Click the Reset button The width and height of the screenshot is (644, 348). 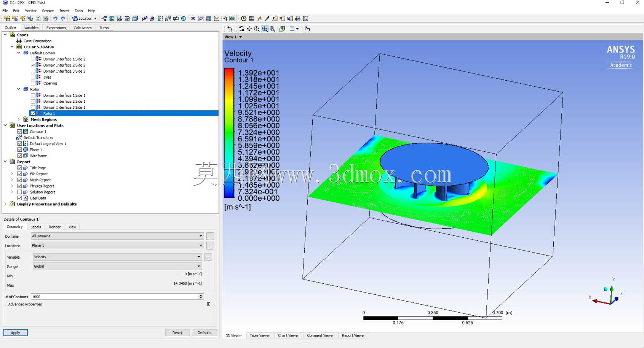pos(177,333)
